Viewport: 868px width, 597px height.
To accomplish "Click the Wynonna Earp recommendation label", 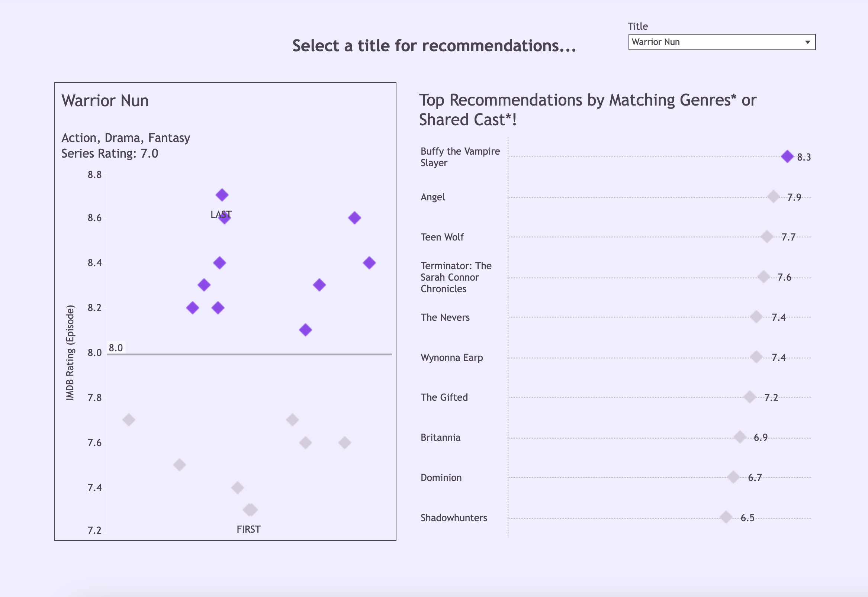I will coord(451,358).
